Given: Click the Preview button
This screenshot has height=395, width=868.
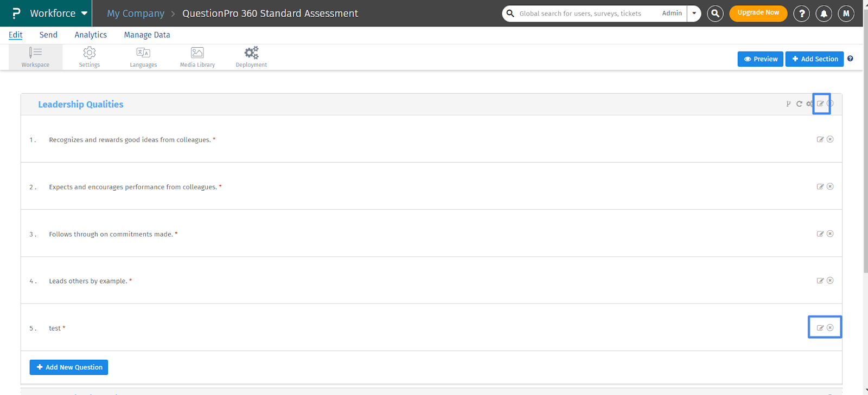Looking at the screenshot, I should pyautogui.click(x=760, y=59).
